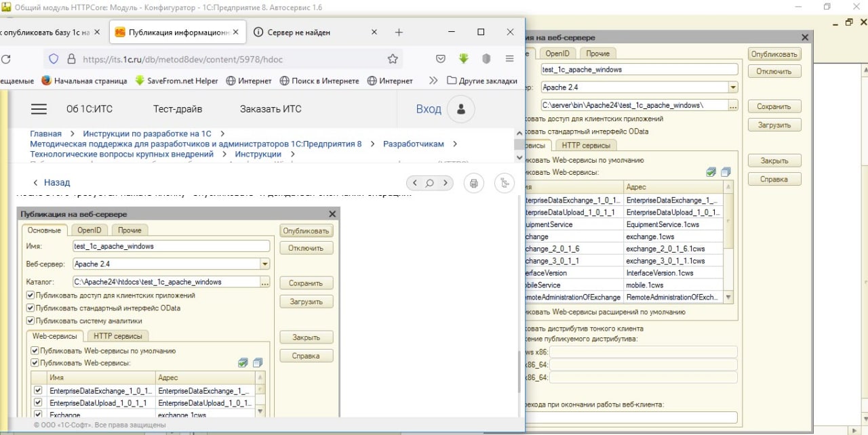
Task: Click 'Отключить' in the 1С dialog
Action: coord(774,71)
